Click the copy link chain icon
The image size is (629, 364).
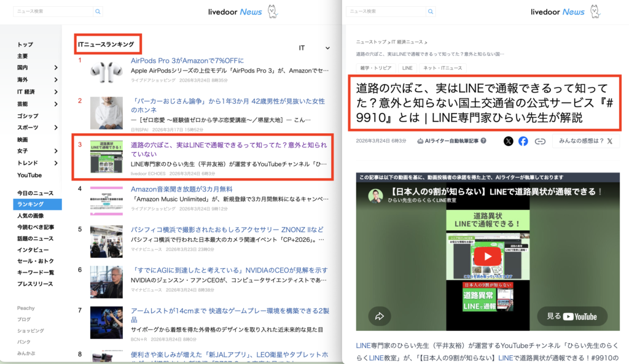540,141
